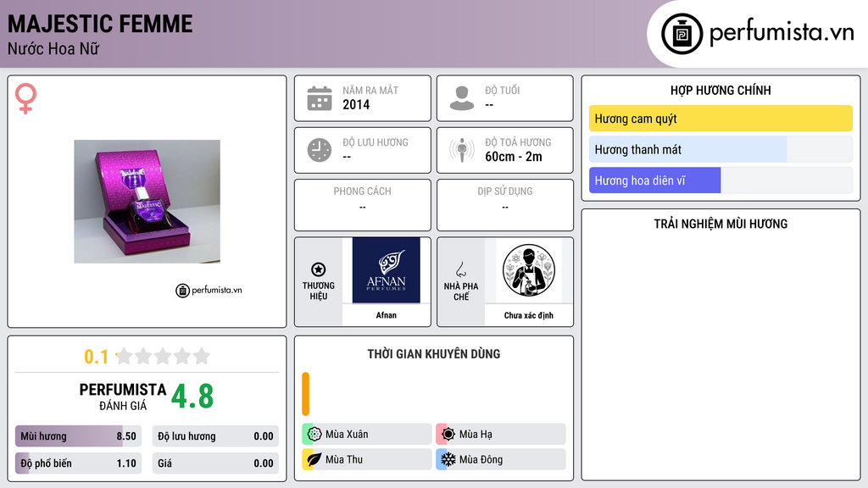Click the Nước Hoa Nữ subtitle

tap(53, 48)
